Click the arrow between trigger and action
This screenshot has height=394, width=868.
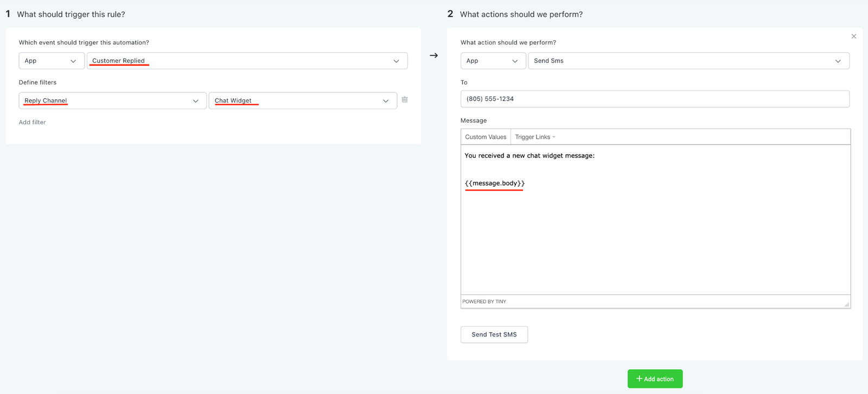[x=433, y=55]
